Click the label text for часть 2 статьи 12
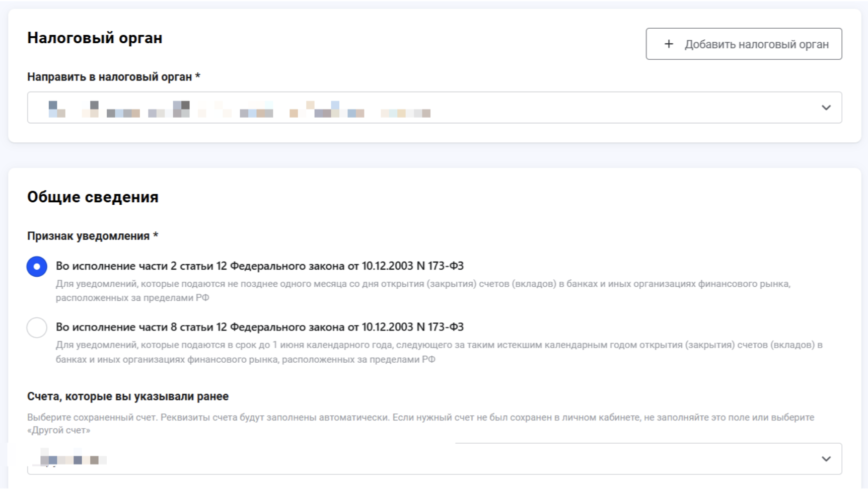 pyautogui.click(x=259, y=266)
